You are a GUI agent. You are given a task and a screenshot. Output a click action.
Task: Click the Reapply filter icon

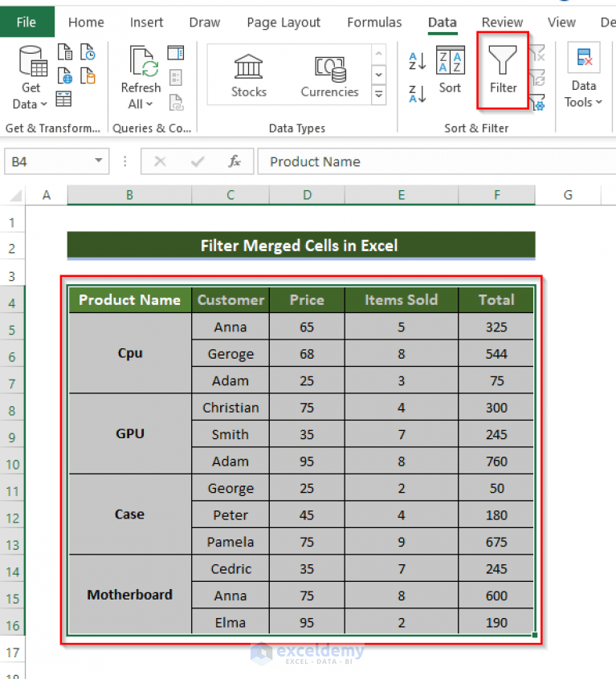coord(537,78)
